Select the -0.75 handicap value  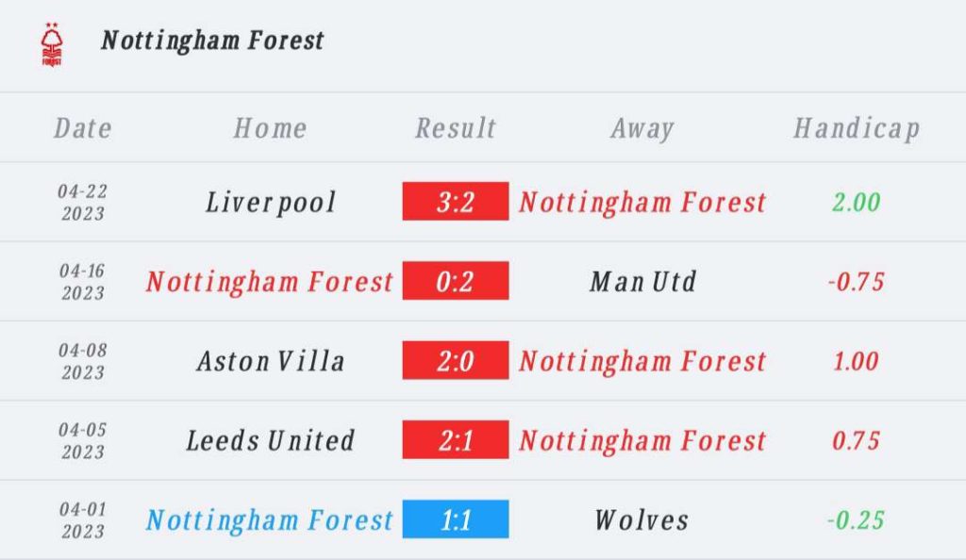coord(857,282)
